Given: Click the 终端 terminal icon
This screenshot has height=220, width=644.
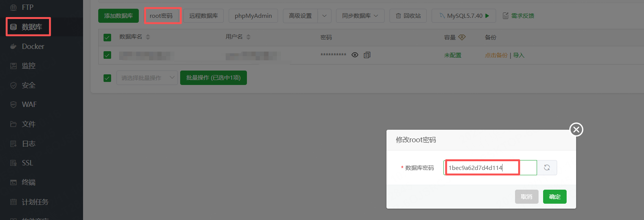Looking at the screenshot, I should click(13, 182).
